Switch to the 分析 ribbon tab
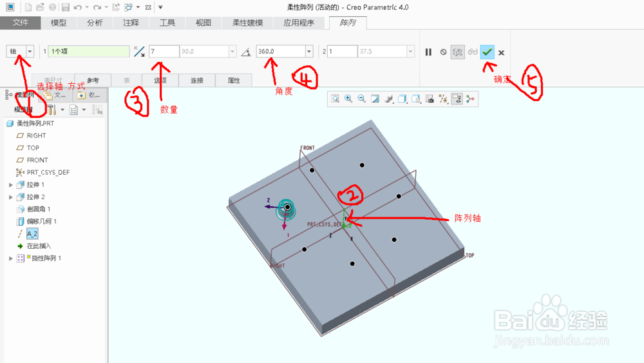This screenshot has width=644, height=363. point(95,23)
